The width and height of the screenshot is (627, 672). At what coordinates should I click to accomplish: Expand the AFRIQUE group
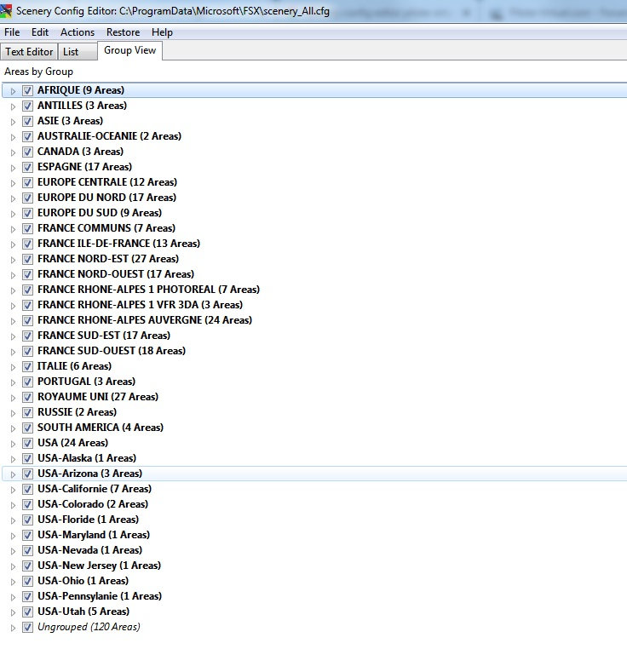tap(13, 91)
